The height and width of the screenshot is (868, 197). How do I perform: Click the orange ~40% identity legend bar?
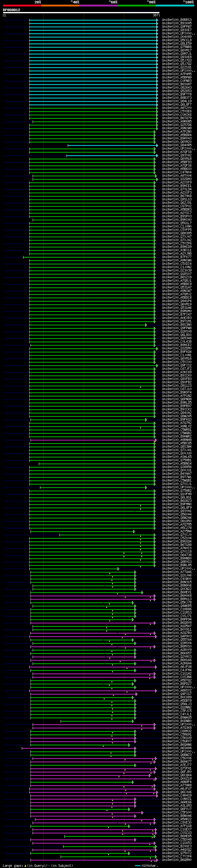[x=60, y=6]
